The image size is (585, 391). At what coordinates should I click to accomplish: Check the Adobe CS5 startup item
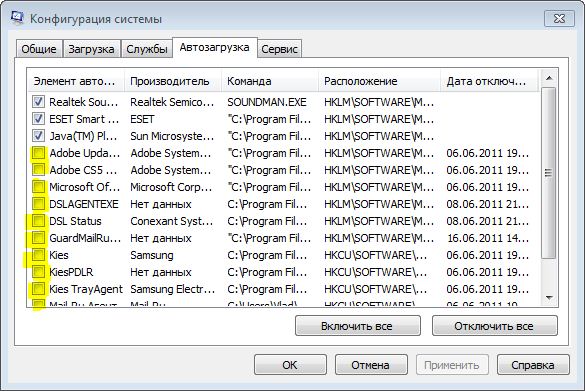38,170
